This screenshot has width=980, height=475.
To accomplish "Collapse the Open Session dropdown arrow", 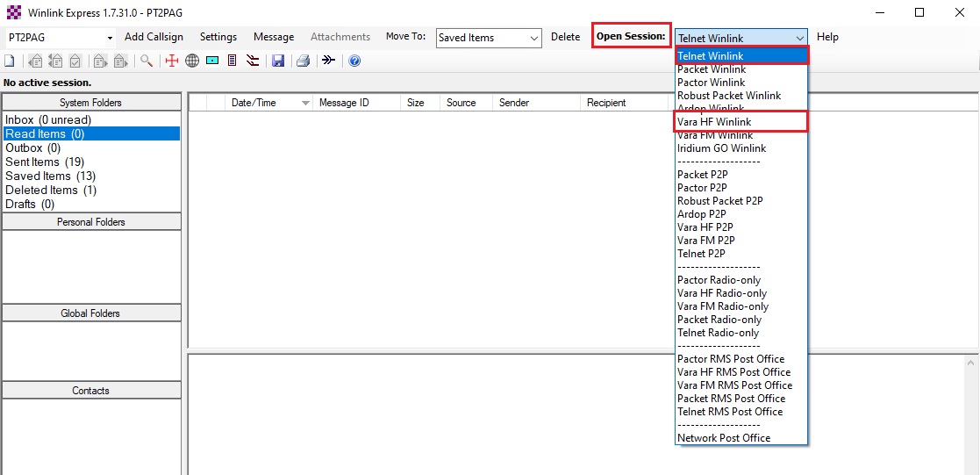I will pos(799,38).
